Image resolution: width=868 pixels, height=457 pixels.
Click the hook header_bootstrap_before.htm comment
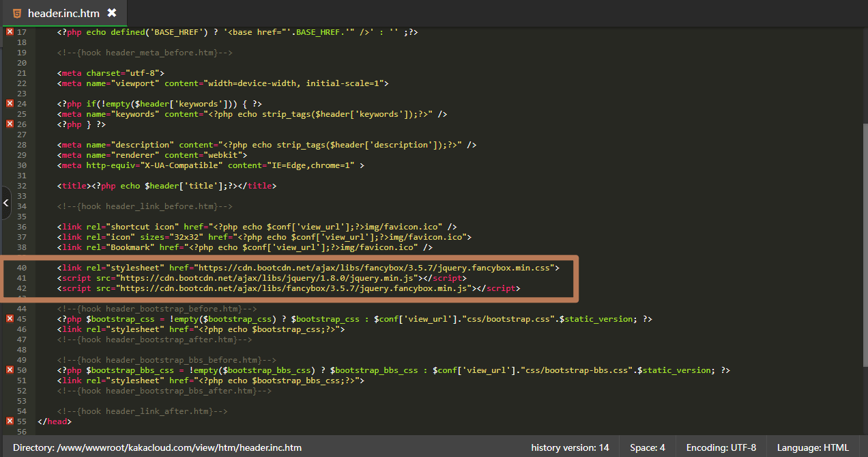tap(157, 309)
